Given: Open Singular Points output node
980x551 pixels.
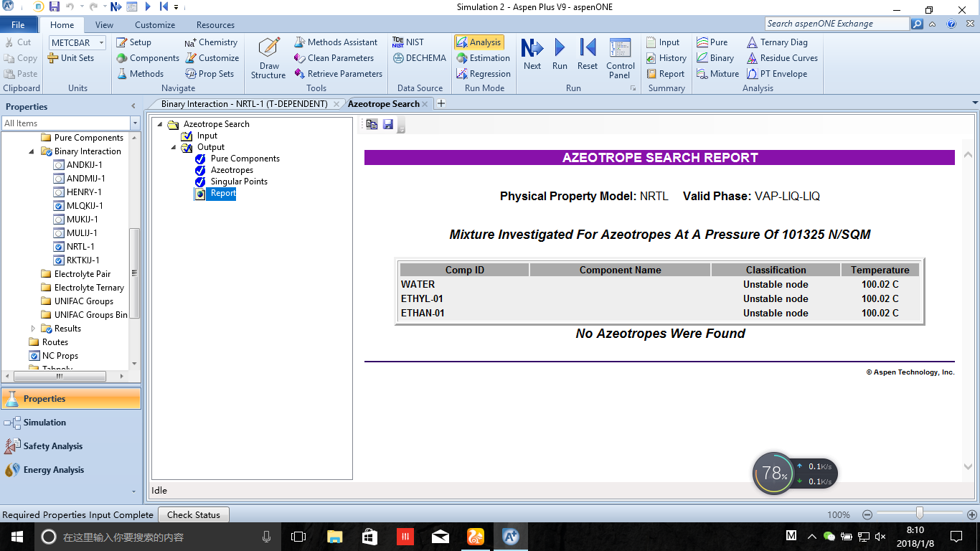Looking at the screenshot, I should 239,182.
